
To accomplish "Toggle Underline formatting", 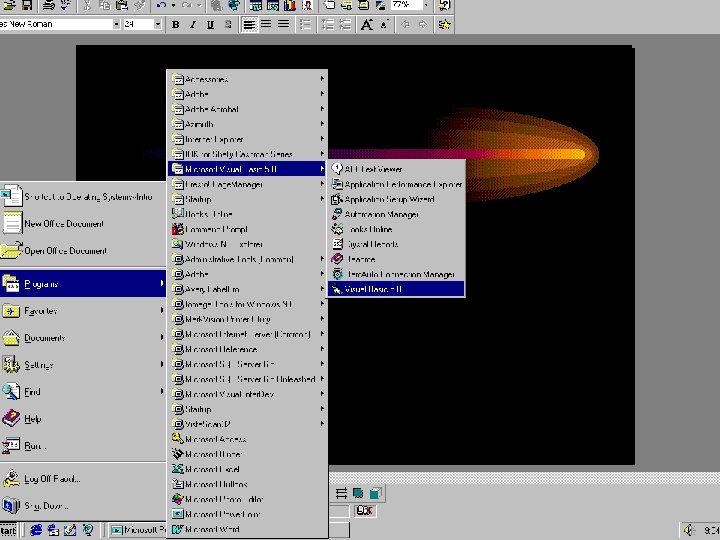I will click(210, 25).
